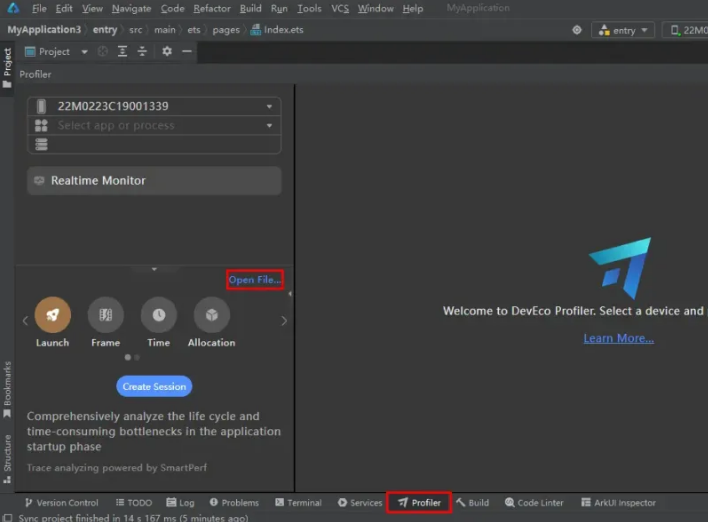Viewport: 708px width, 522px height.
Task: Select the Allocation profiling template icon
Action: [x=212, y=315]
